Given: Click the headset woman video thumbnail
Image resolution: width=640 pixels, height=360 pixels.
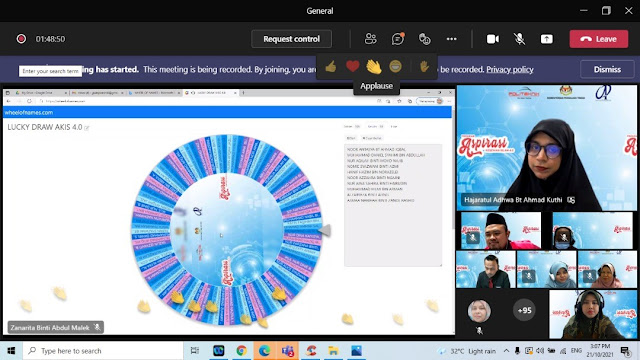Looking at the screenshot, I should (x=593, y=314).
